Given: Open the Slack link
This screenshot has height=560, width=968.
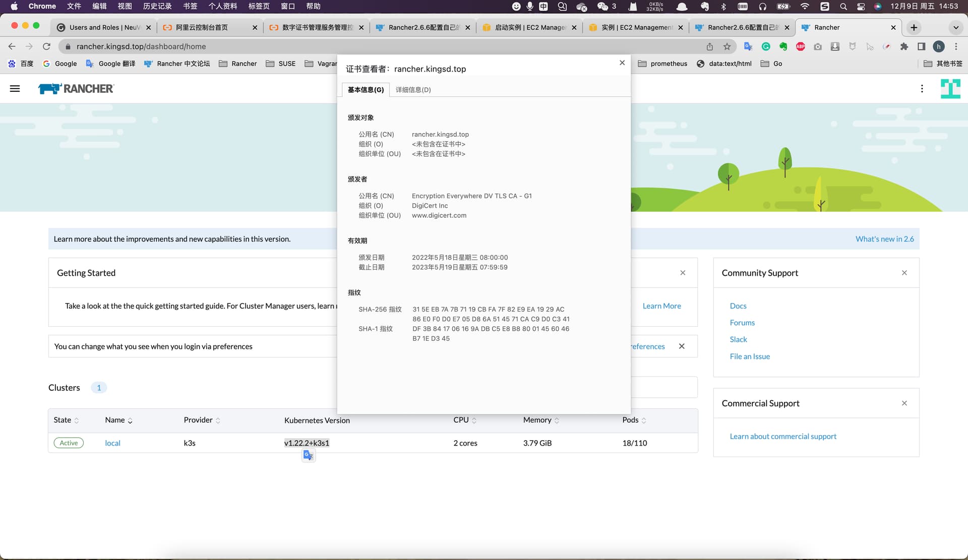Looking at the screenshot, I should [x=738, y=339].
